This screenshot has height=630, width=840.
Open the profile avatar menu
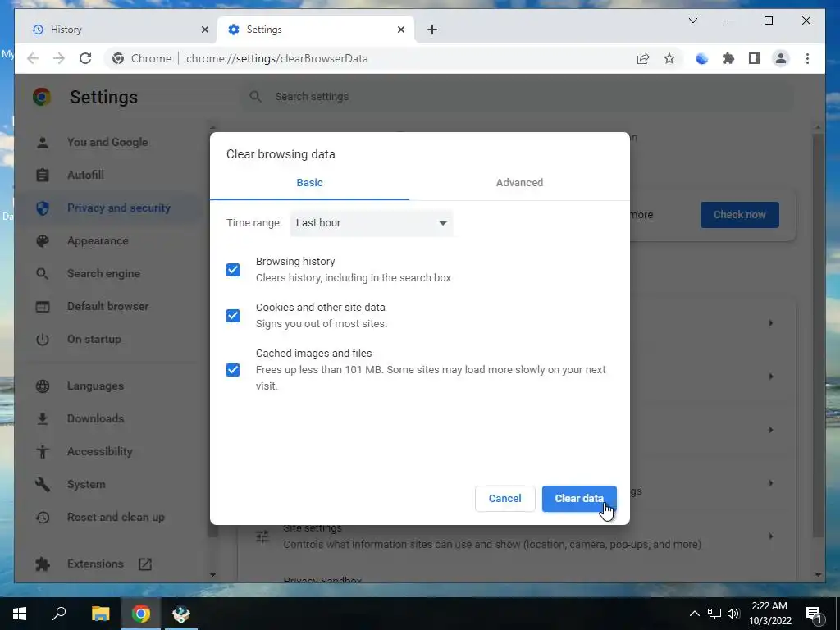point(781,58)
